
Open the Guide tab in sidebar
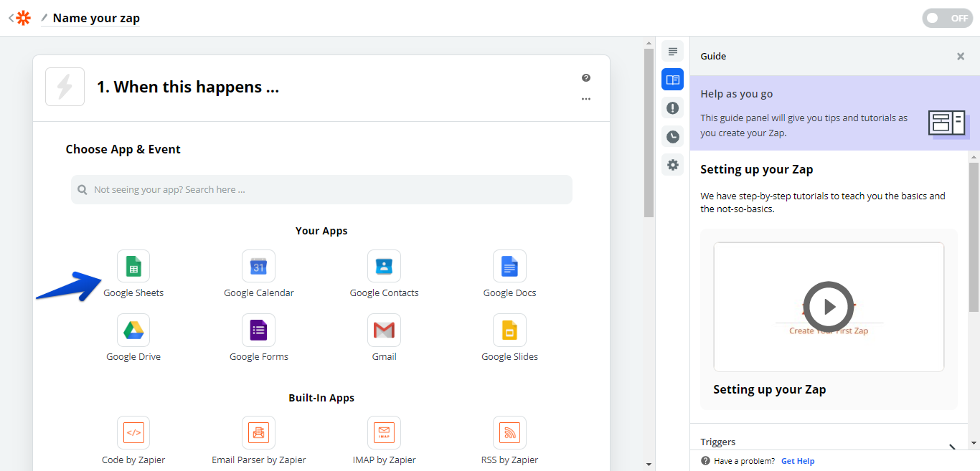[672, 80]
